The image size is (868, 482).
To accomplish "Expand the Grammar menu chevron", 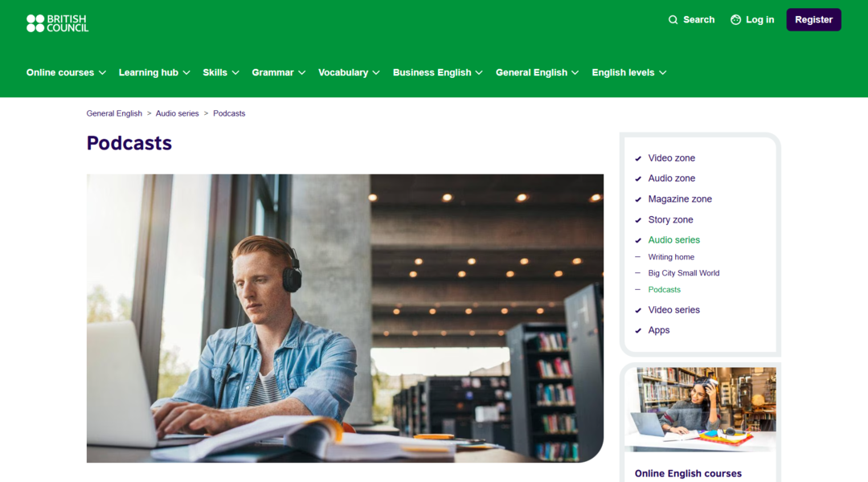I will (x=301, y=72).
